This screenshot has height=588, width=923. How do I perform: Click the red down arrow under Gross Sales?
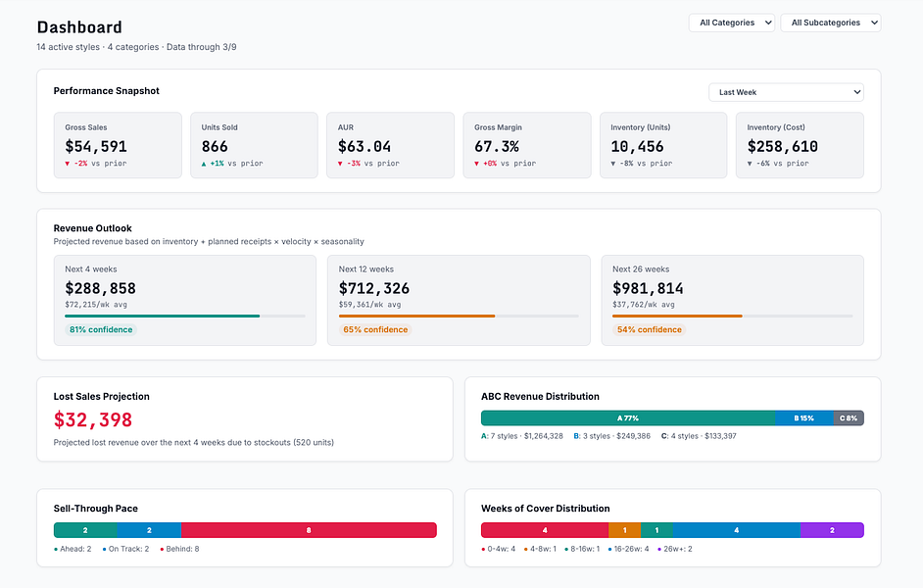pos(67,164)
